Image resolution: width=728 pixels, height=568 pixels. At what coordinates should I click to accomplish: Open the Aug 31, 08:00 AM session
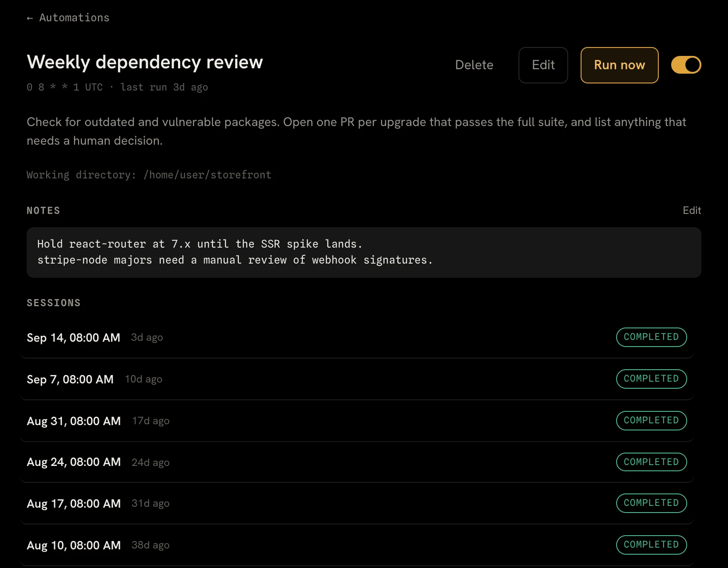357,421
